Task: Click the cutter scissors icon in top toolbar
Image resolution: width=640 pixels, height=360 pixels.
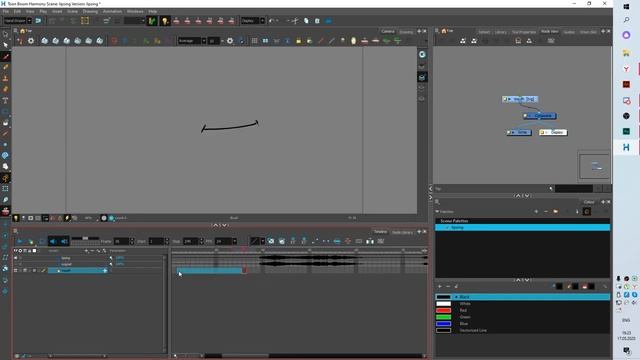Action: 295,21
